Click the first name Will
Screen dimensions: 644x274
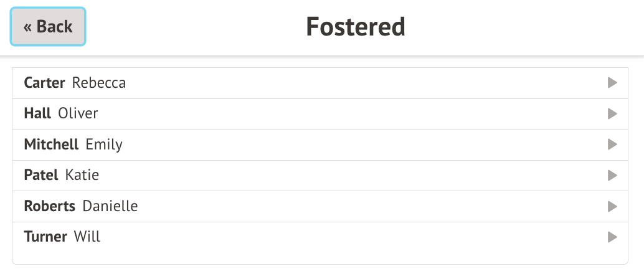[87, 237]
